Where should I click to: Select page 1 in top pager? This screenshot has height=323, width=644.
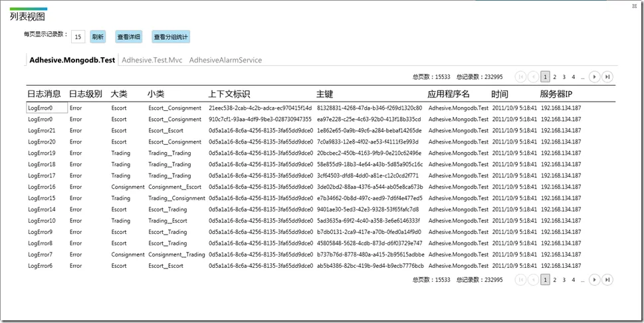545,76
